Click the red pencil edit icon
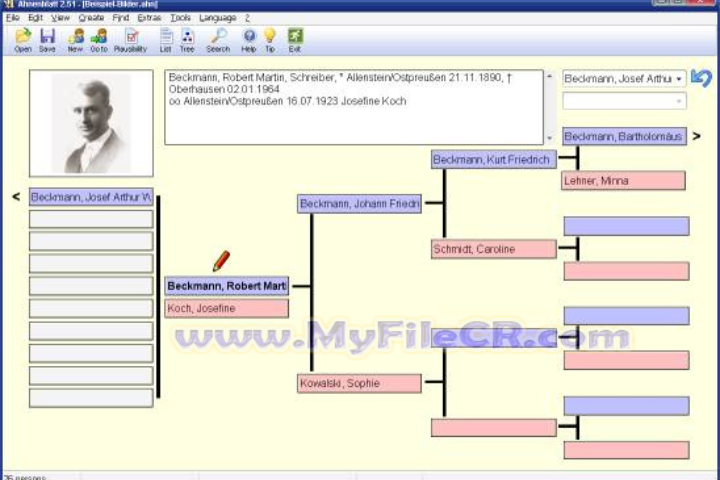Viewport: 720px width, 480px height. click(x=221, y=261)
